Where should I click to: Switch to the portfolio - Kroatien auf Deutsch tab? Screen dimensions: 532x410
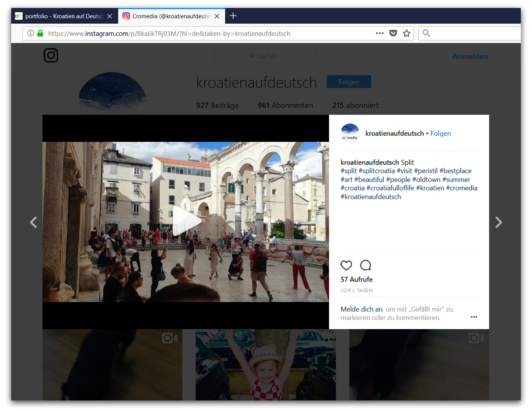pyautogui.click(x=65, y=16)
